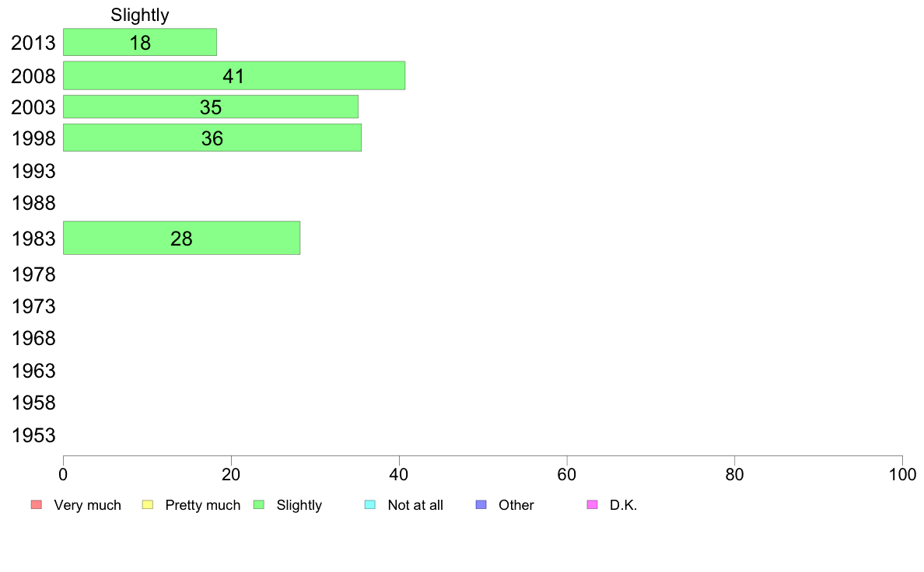Screen dimensions: 924x572
Task: Select the 1998 bar showing 36
Action: (x=212, y=138)
